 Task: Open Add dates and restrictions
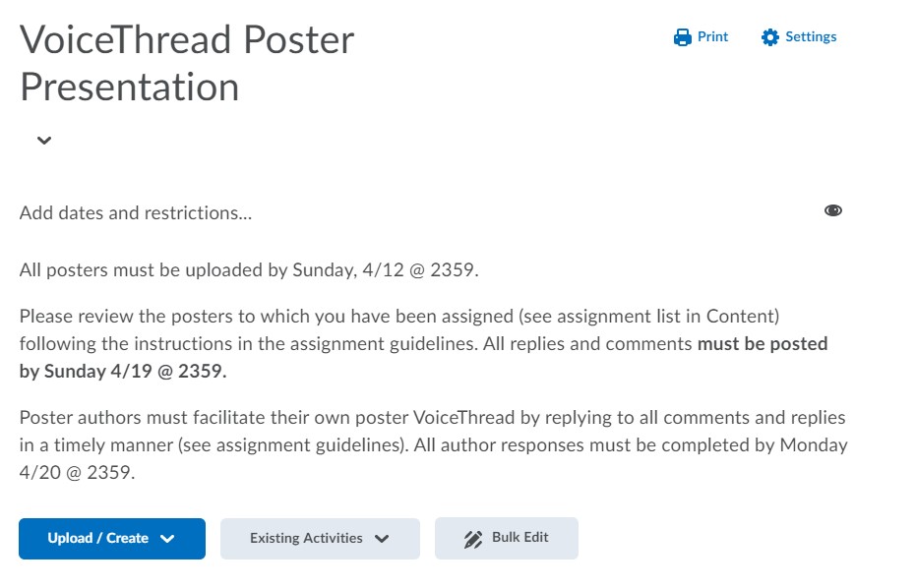point(136,212)
